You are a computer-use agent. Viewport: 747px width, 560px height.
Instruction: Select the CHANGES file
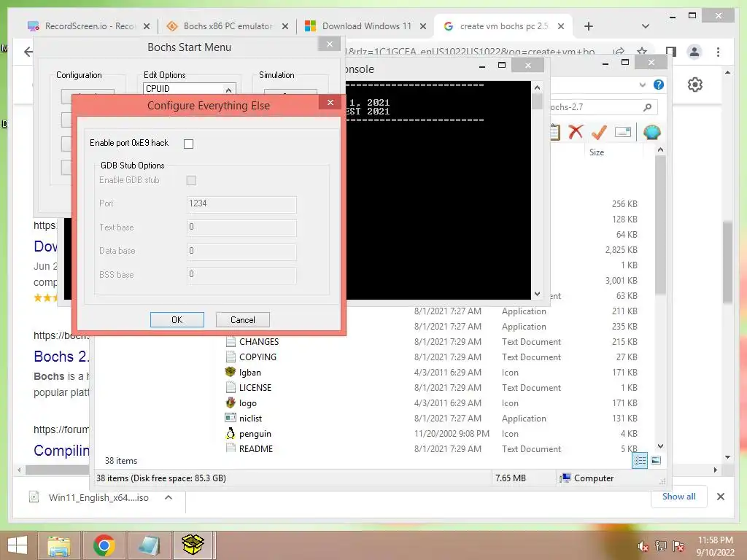pyautogui.click(x=259, y=342)
